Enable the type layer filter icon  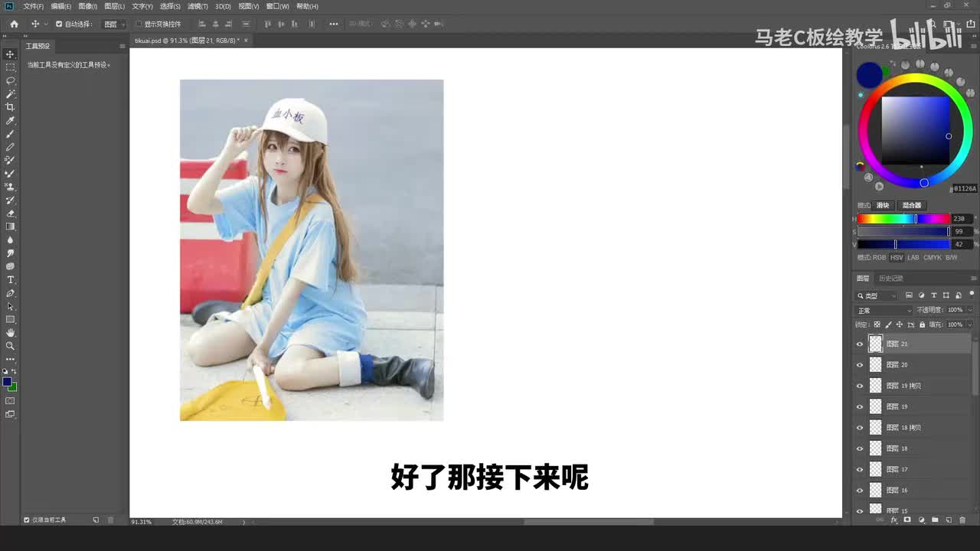point(934,295)
